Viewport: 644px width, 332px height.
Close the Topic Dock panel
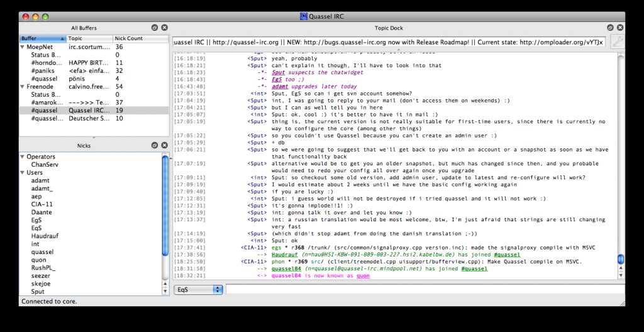point(620,28)
